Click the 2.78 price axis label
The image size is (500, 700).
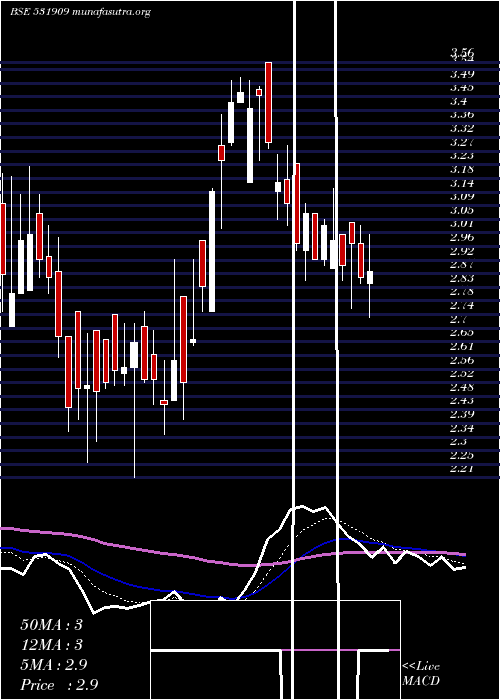point(462,292)
